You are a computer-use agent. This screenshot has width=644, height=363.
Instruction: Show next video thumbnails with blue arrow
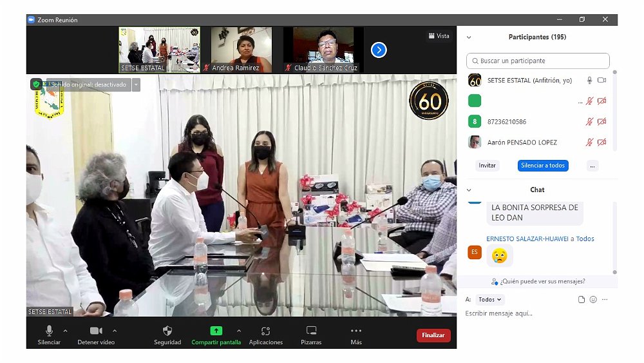(x=379, y=50)
